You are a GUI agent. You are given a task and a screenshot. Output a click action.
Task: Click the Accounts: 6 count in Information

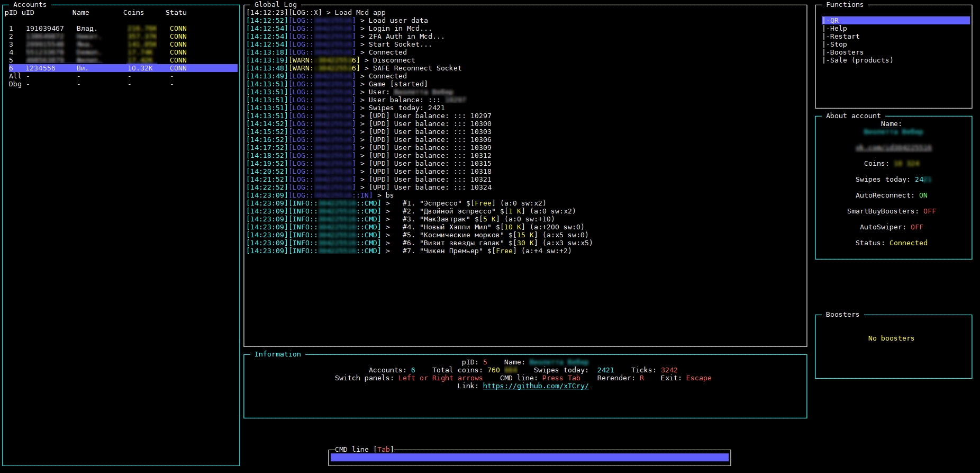[x=392, y=370]
